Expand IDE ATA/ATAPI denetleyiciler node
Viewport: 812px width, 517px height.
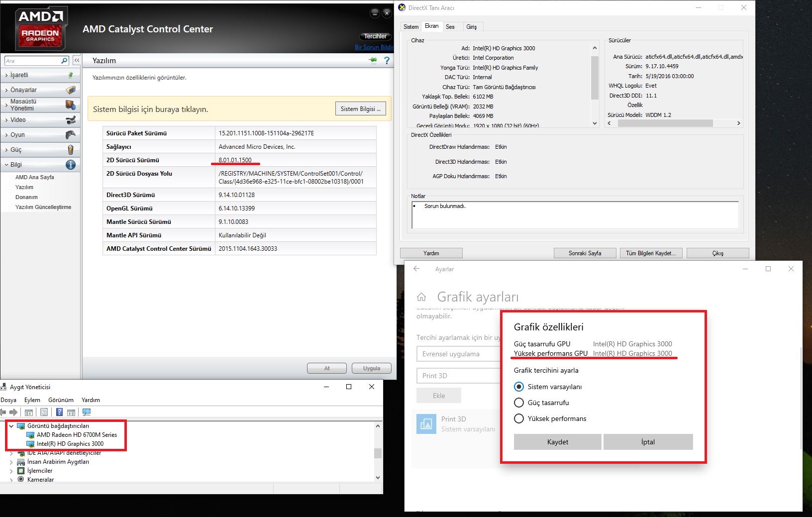point(11,453)
